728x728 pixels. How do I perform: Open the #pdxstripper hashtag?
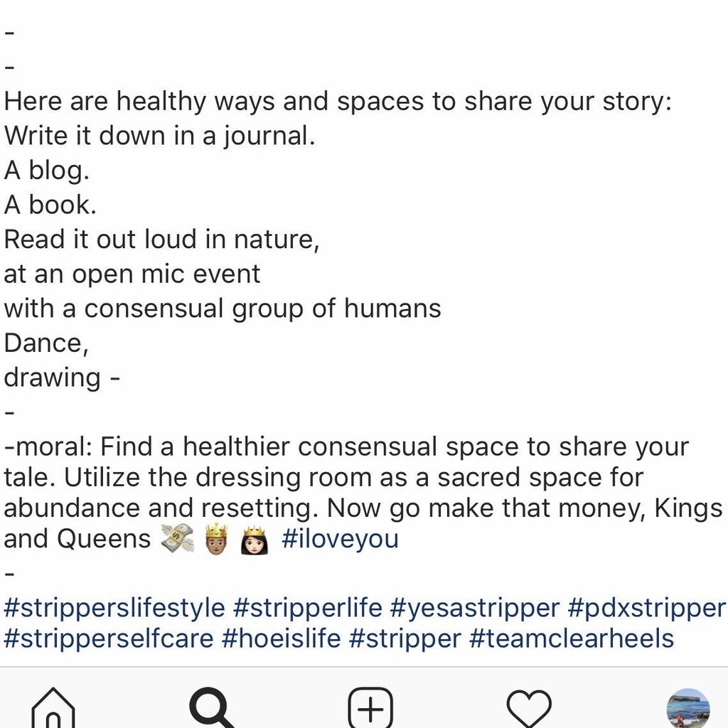[647, 608]
